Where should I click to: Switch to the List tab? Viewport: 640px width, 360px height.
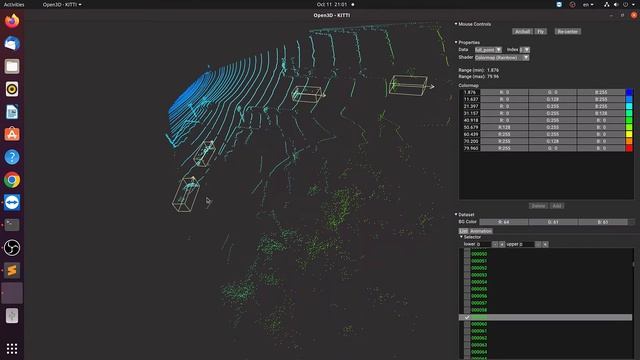coord(463,231)
